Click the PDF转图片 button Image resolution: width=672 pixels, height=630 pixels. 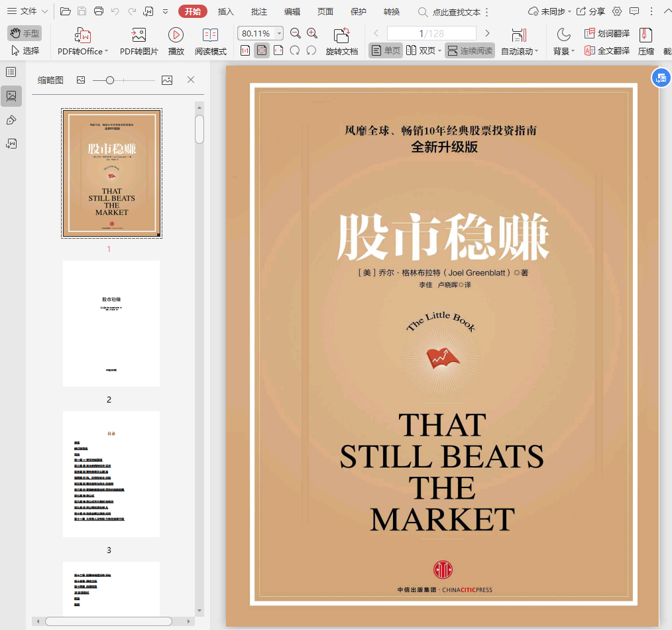pyautogui.click(x=139, y=42)
